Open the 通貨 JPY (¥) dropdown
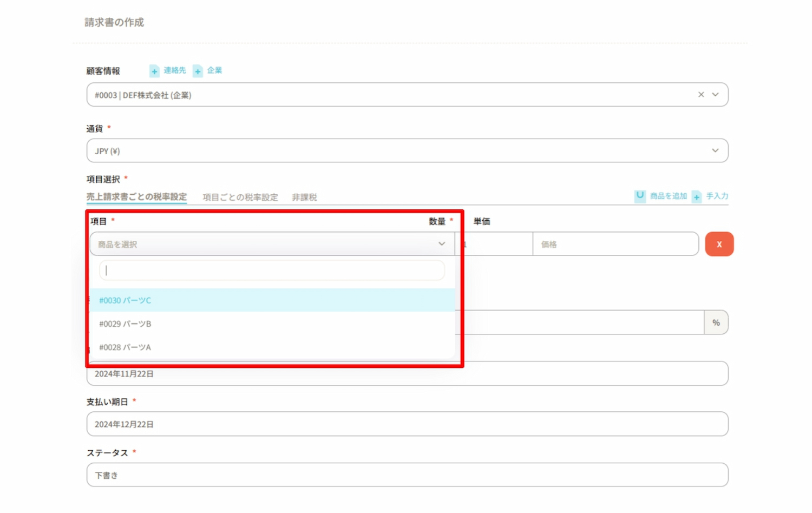 click(x=407, y=150)
